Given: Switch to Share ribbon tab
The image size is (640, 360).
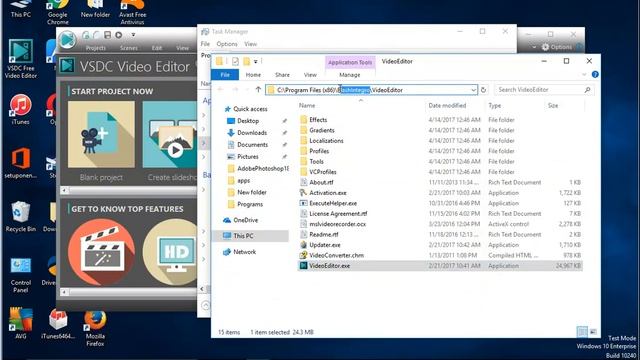Looking at the screenshot, I should click(282, 75).
